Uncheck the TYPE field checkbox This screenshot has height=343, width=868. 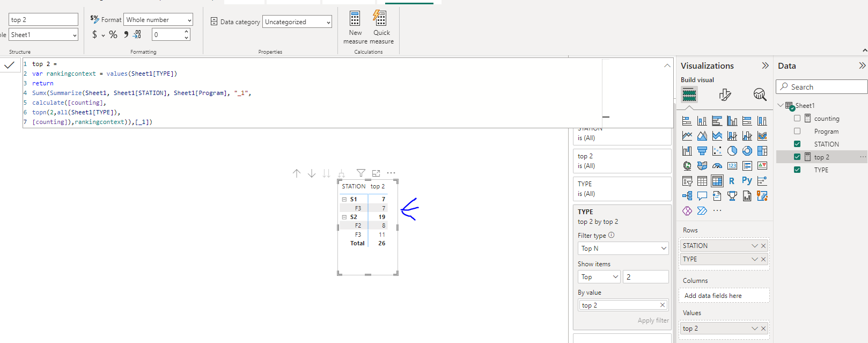[797, 170]
